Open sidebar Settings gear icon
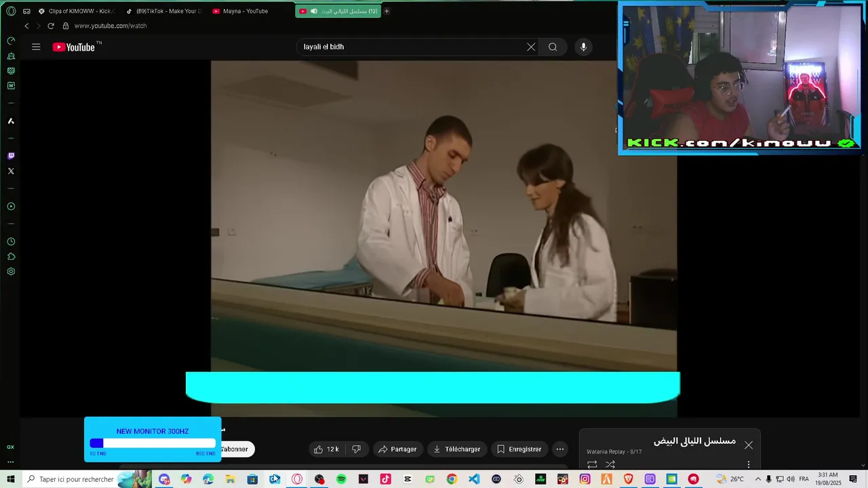The width and height of the screenshot is (868, 488). pos(11,271)
